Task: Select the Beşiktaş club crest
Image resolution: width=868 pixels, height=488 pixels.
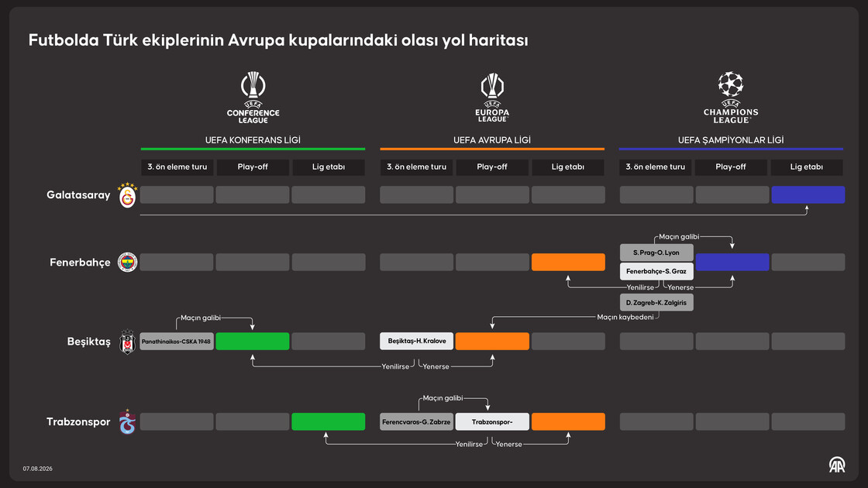Action: [x=127, y=342]
